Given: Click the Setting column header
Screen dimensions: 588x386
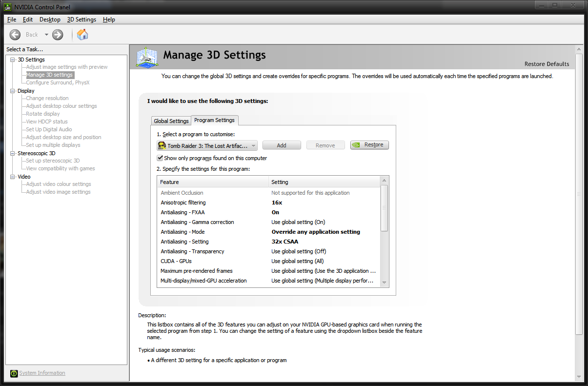Looking at the screenshot, I should pos(324,182).
